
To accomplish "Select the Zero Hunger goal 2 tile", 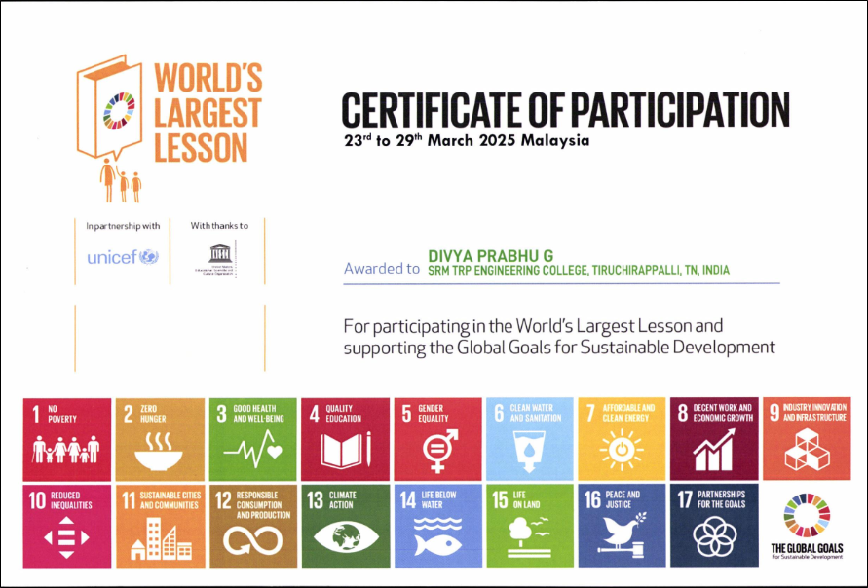I will coord(160,439).
